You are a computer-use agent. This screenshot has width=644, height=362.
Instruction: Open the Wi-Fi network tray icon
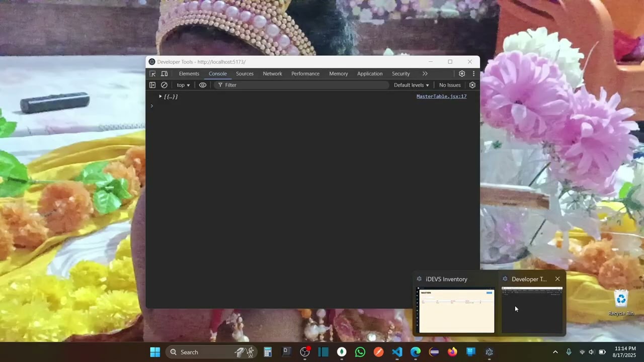tap(582, 352)
